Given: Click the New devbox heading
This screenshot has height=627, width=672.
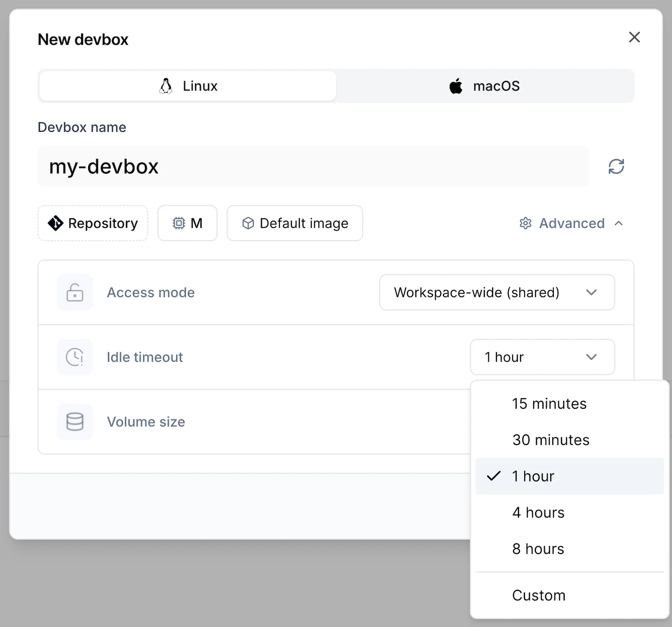Looking at the screenshot, I should click(83, 39).
